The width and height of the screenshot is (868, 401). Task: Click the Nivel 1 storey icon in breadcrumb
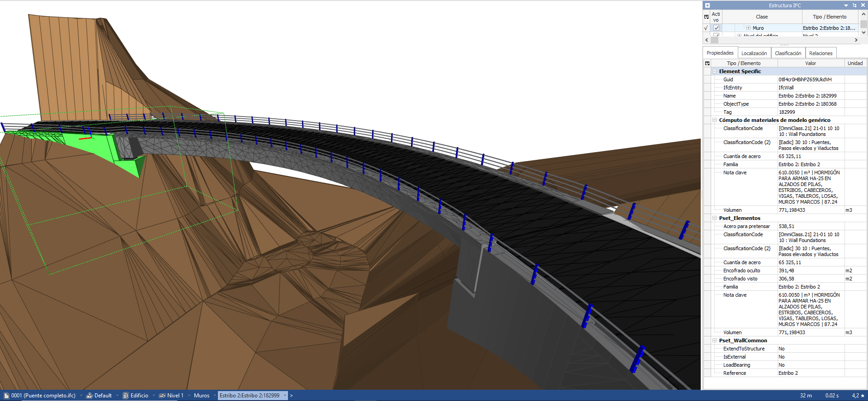click(162, 396)
